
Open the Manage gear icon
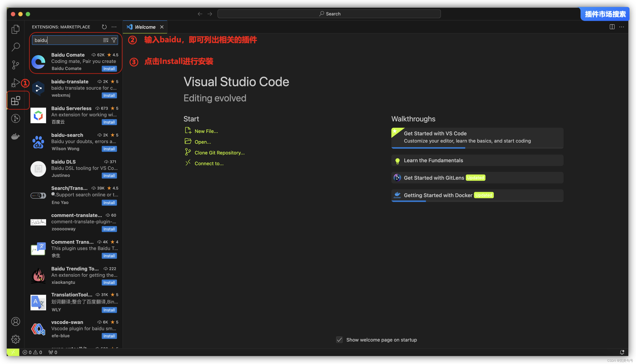pos(16,339)
